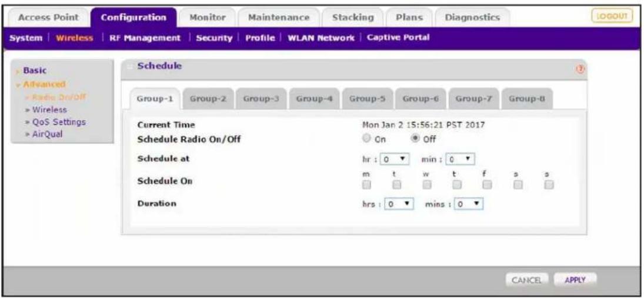The height and width of the screenshot is (298, 644).
Task: Switch to Group-5 schedule tab
Action: coord(368,99)
